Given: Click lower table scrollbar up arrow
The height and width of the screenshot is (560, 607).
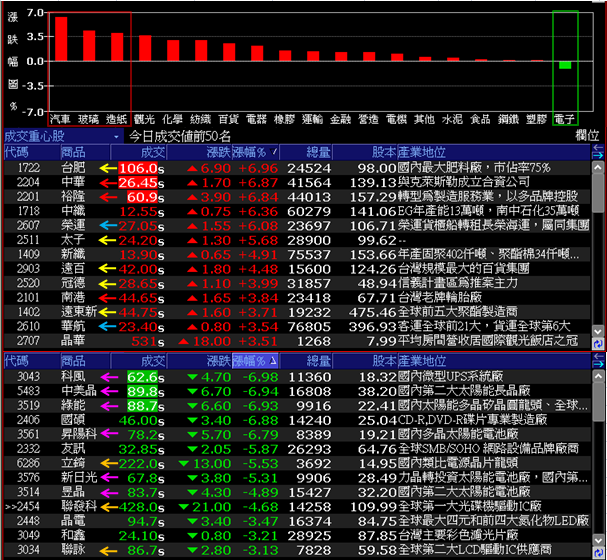Looking at the screenshot, I should tap(598, 376).
